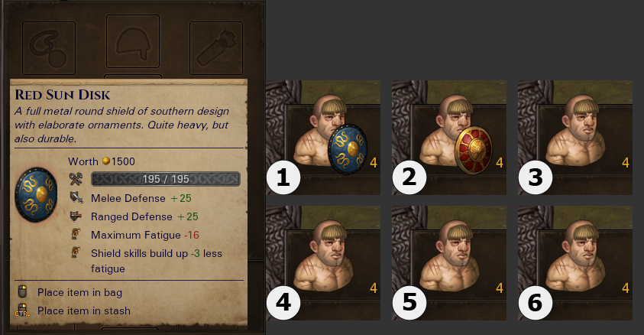This screenshot has height=335, width=644.
Task: Click the accessory equipment slot
Action: click(x=49, y=47)
